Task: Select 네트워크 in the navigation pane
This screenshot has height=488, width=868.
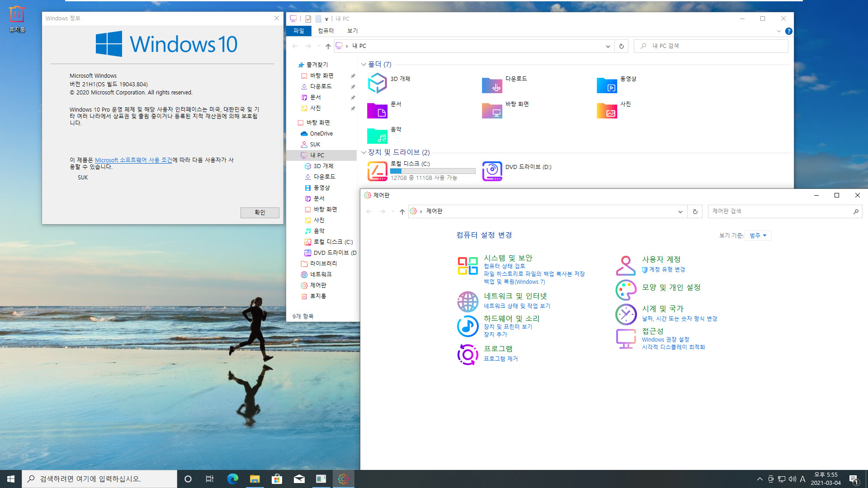Action: 321,274
